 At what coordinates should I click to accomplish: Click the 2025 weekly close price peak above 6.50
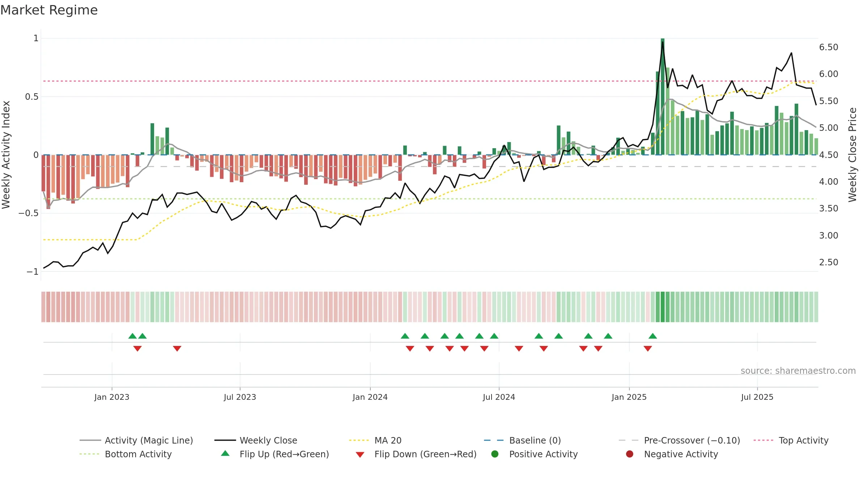click(x=663, y=42)
